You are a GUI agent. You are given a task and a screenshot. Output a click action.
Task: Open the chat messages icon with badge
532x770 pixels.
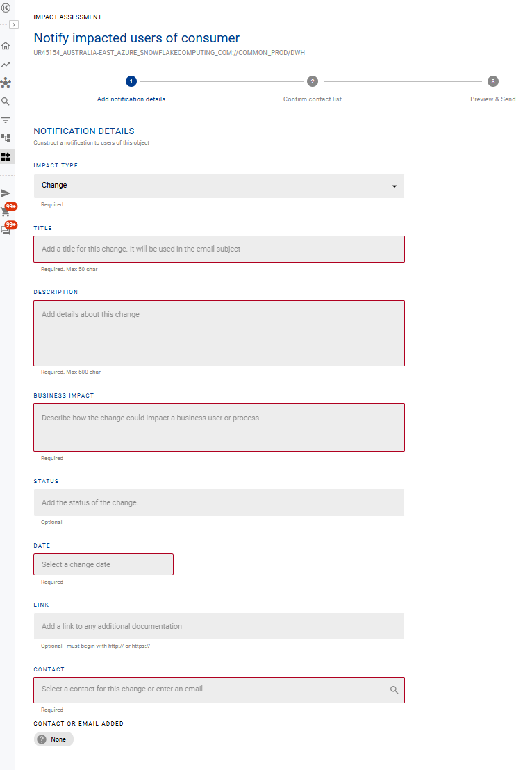[x=6, y=231]
